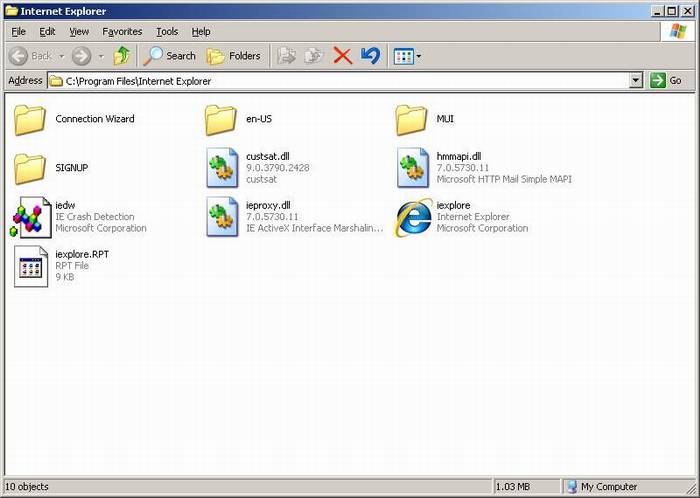
Task: Expand the address bar dropdown
Action: 636,81
